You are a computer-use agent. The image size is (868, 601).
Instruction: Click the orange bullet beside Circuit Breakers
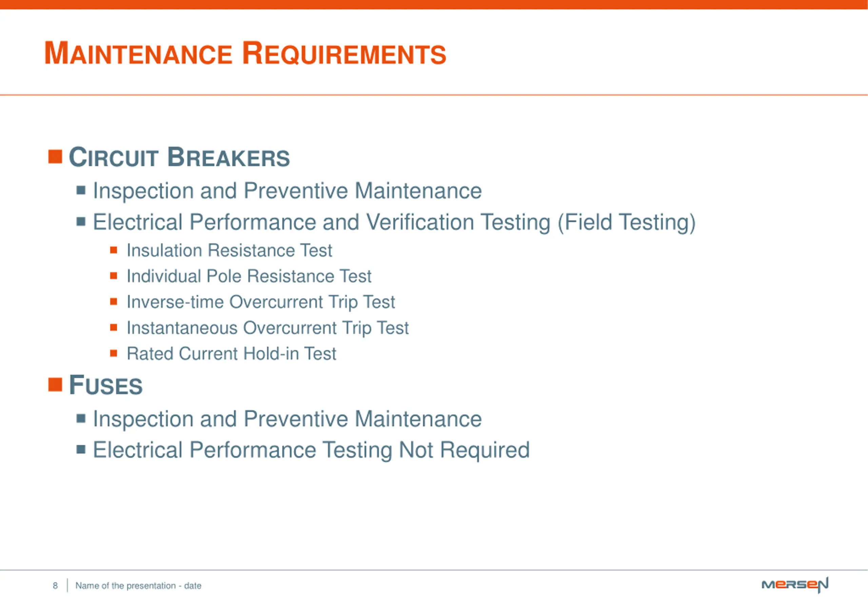coord(55,157)
